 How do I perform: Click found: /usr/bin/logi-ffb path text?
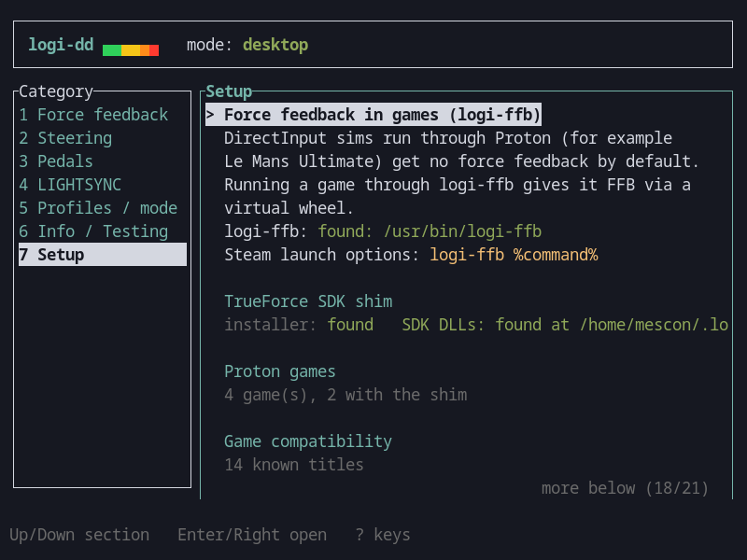(430, 231)
